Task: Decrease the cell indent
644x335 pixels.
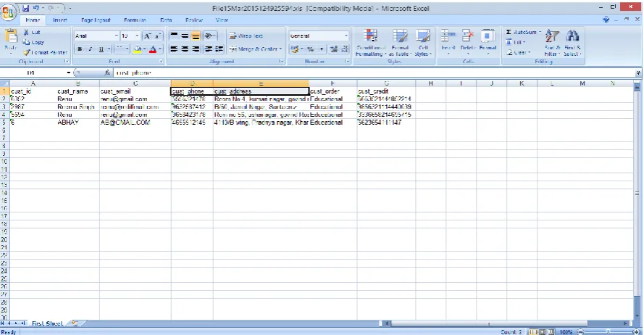Action: [x=209, y=49]
